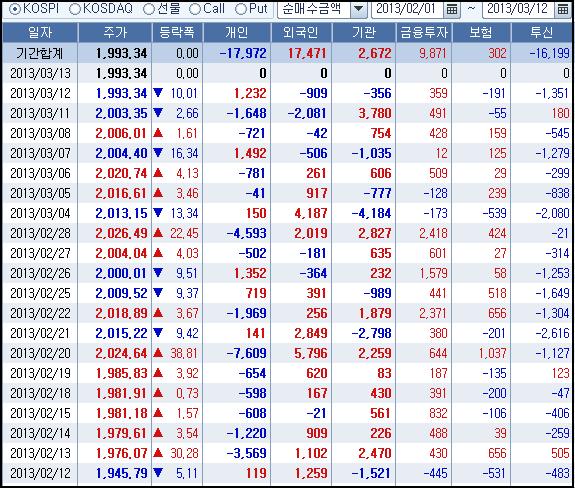
Task: Select the Call radio button
Action: coord(195,9)
